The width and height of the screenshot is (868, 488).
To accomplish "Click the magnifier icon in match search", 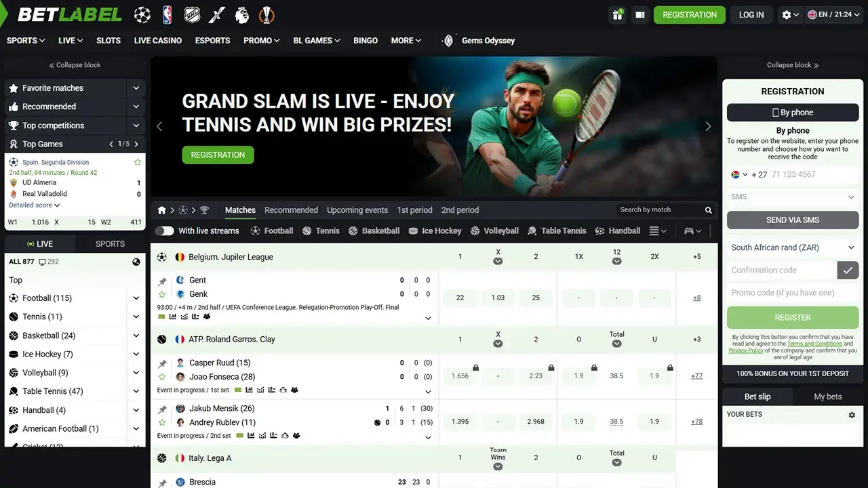I will click(709, 210).
